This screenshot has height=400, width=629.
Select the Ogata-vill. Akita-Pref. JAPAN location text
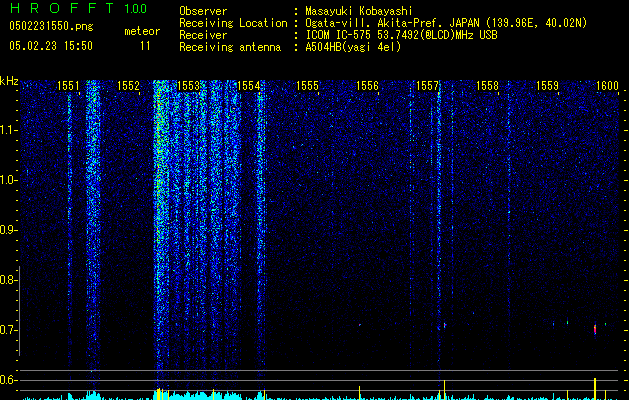coord(446,23)
